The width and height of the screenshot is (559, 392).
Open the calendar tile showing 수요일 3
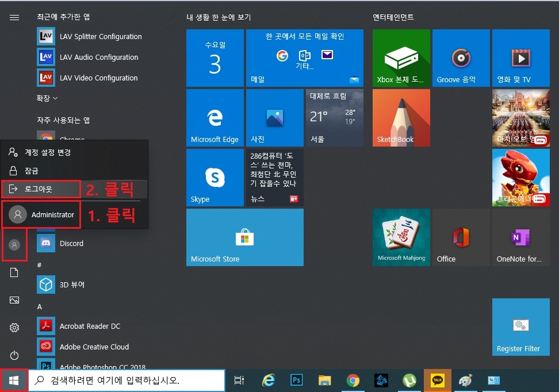pos(215,57)
